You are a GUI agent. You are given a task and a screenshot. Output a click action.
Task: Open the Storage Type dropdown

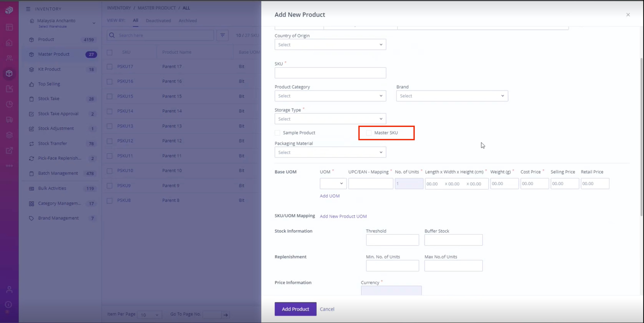(330, 119)
